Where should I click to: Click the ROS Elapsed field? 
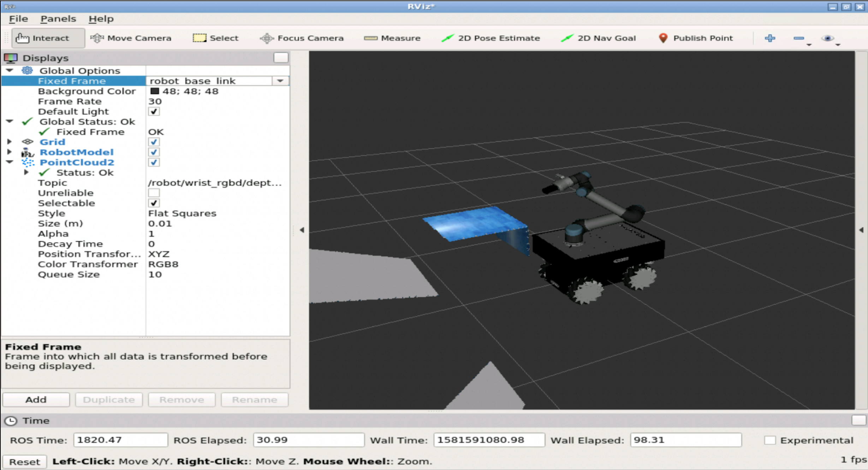[308, 440]
